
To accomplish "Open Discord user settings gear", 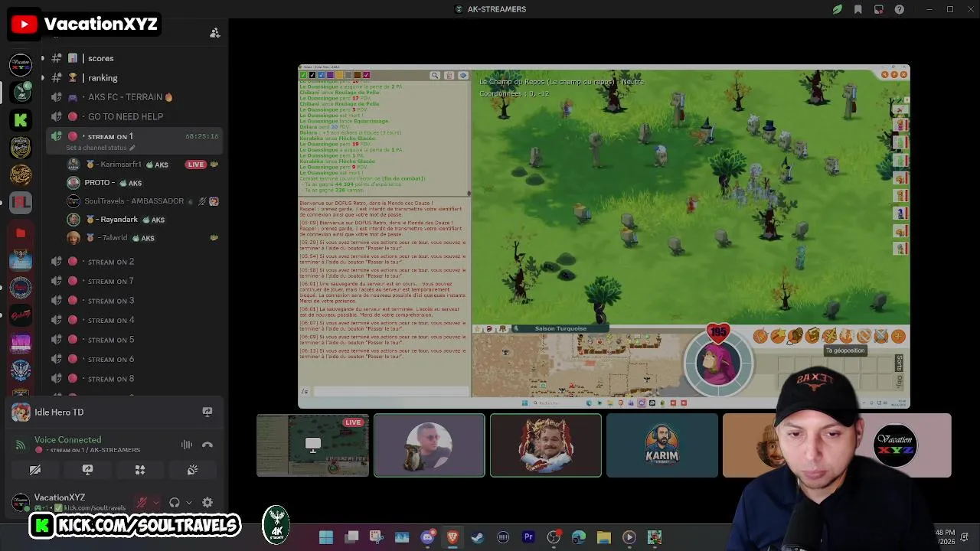I will (x=207, y=503).
